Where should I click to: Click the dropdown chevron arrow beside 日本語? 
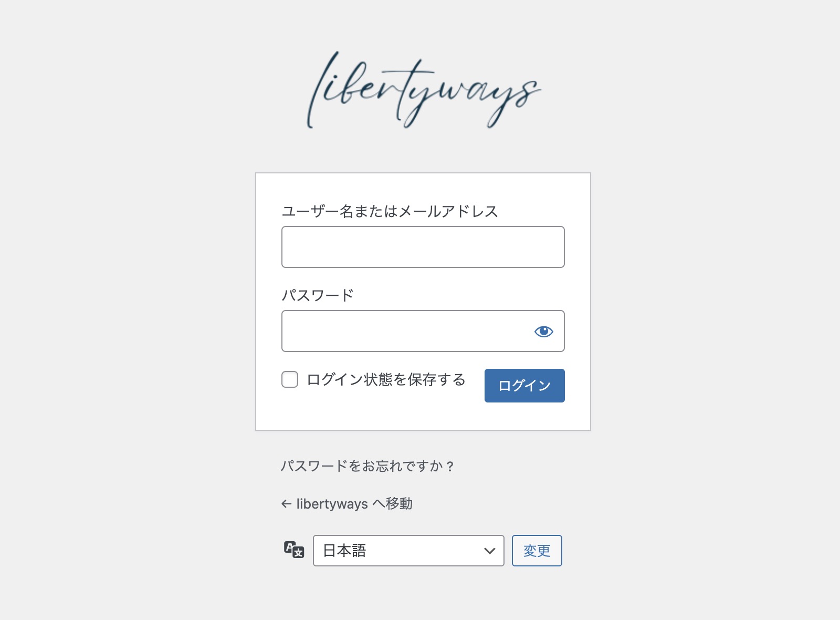[489, 551]
